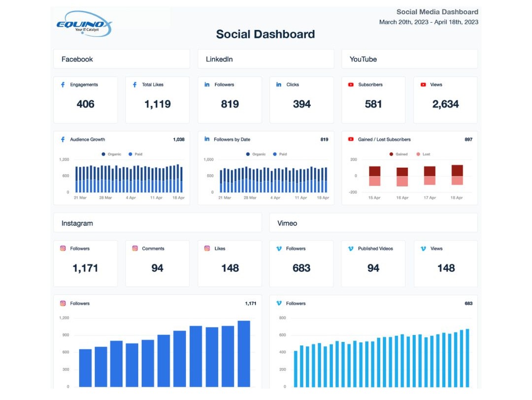Toggle Organic legend in Audience Growth chart

(111, 154)
